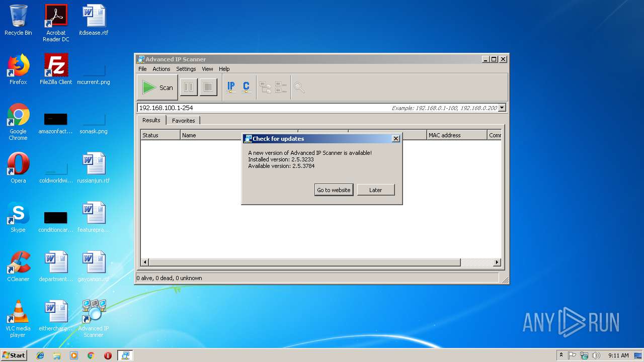Open the Start menu

pyautogui.click(x=14, y=355)
